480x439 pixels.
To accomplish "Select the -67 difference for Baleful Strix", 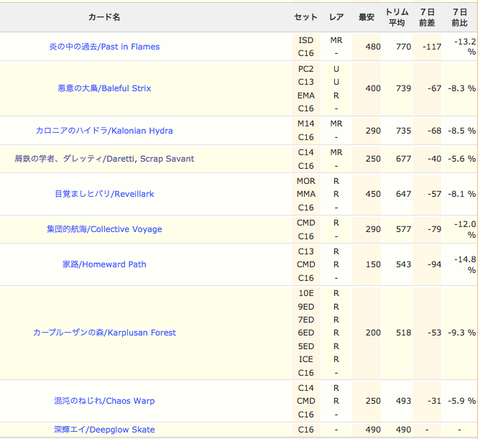I will tap(434, 88).
